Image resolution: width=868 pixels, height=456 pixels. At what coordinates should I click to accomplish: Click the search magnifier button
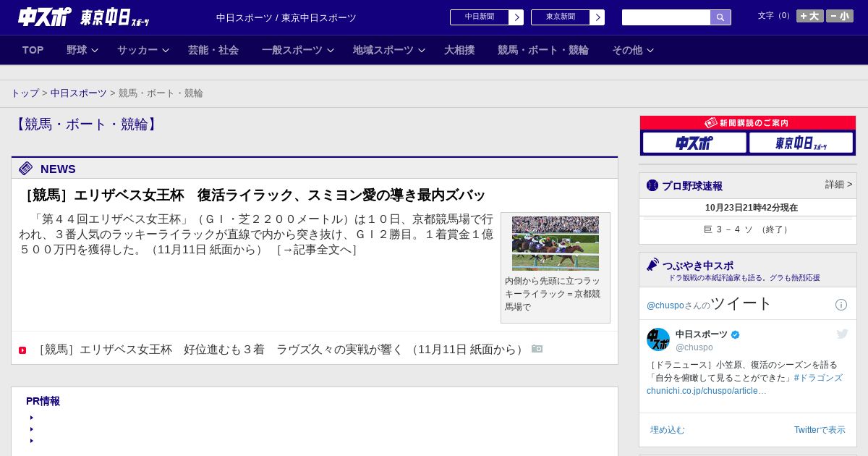coord(720,17)
